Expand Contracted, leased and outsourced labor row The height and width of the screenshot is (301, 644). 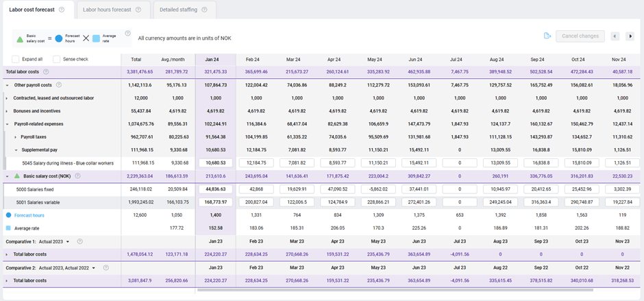(8, 98)
